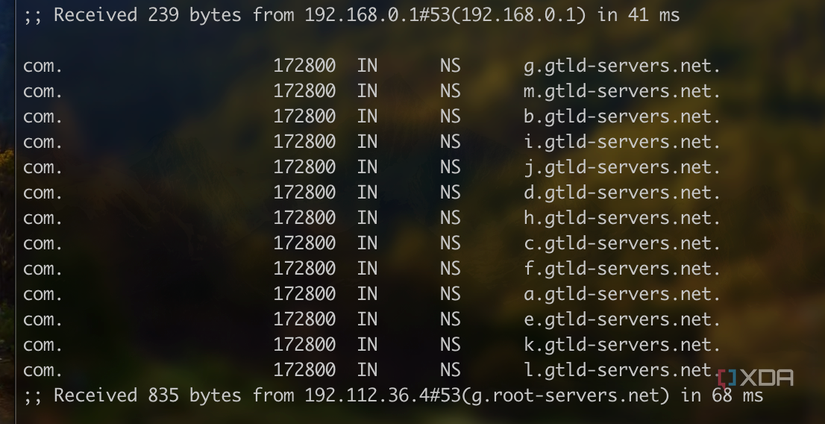
Task: Click the 172800 TTL of the g.gtld row
Action: pos(304,66)
